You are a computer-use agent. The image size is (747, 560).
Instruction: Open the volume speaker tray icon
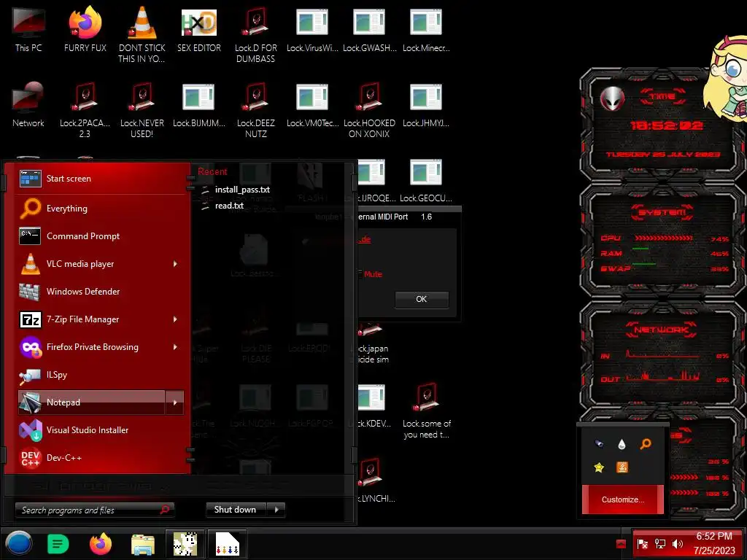[677, 543]
